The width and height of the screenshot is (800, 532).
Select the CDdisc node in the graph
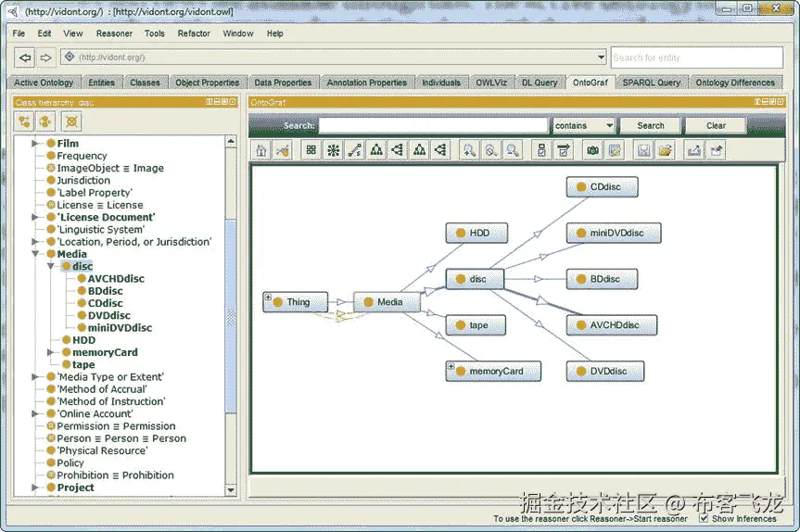tap(602, 187)
